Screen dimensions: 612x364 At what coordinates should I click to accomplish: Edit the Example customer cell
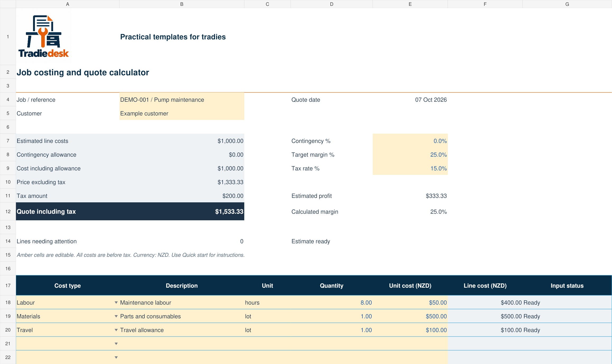(182, 113)
